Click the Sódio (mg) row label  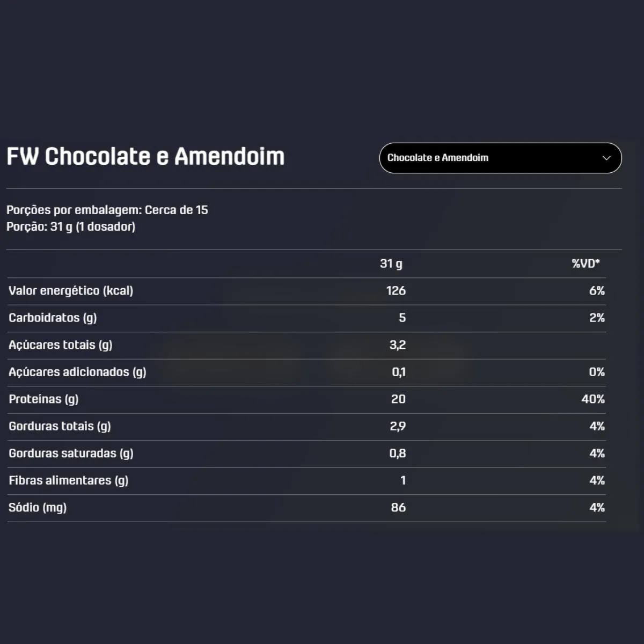(38, 508)
